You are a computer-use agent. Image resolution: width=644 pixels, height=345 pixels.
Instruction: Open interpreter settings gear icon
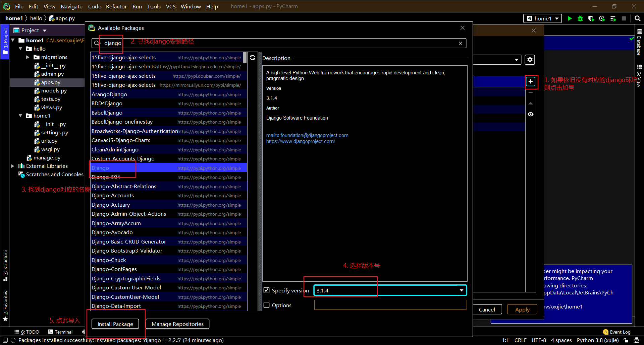(x=530, y=60)
